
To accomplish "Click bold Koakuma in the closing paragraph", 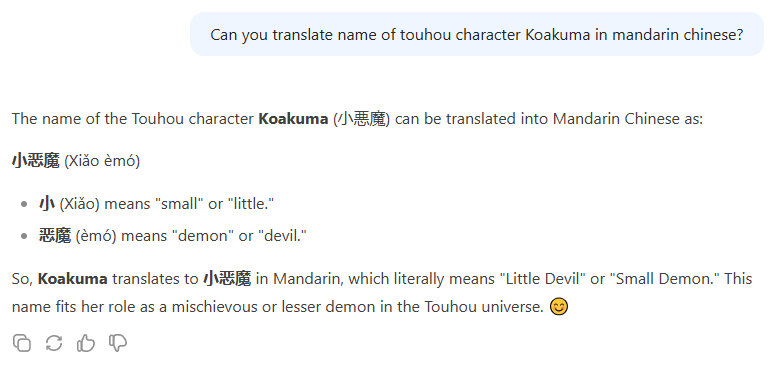I will click(73, 279).
